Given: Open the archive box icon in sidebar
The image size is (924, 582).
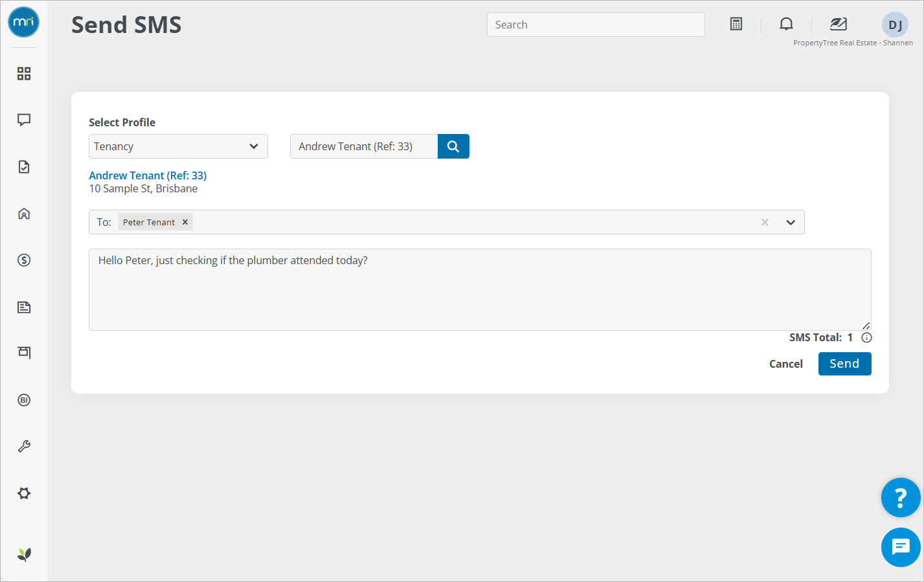Looking at the screenshot, I should (x=24, y=353).
